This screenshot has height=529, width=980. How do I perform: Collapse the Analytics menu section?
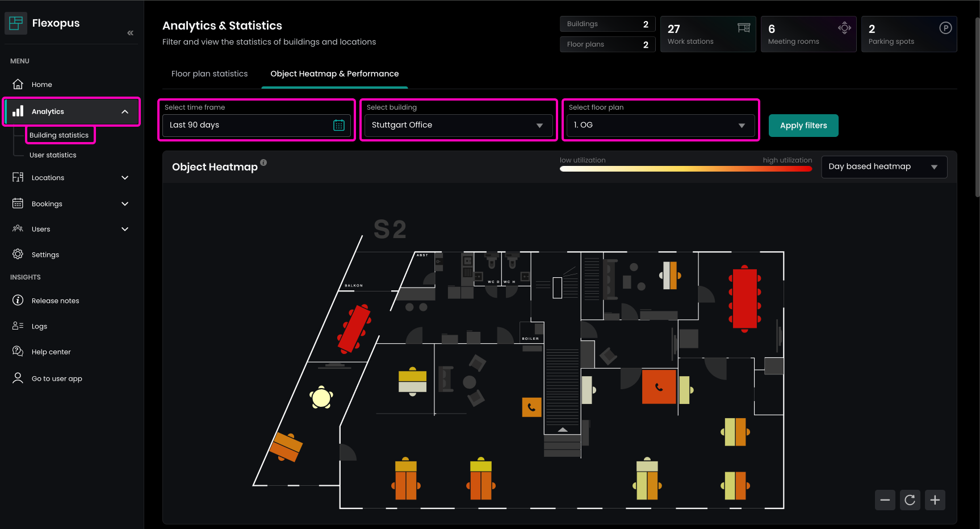point(125,112)
